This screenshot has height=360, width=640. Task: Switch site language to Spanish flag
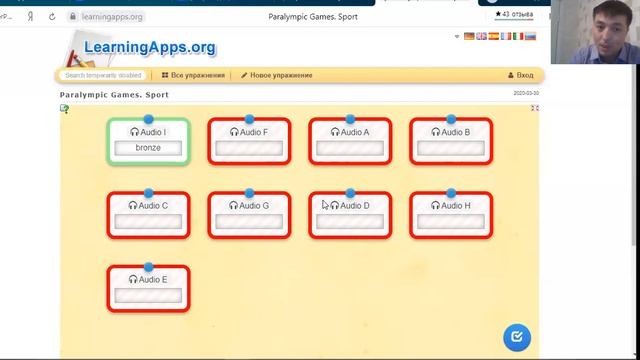pos(494,36)
